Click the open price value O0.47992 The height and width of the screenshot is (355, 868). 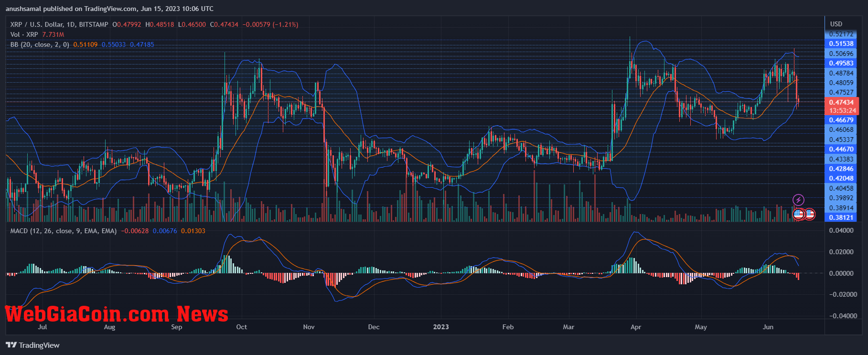(x=127, y=24)
